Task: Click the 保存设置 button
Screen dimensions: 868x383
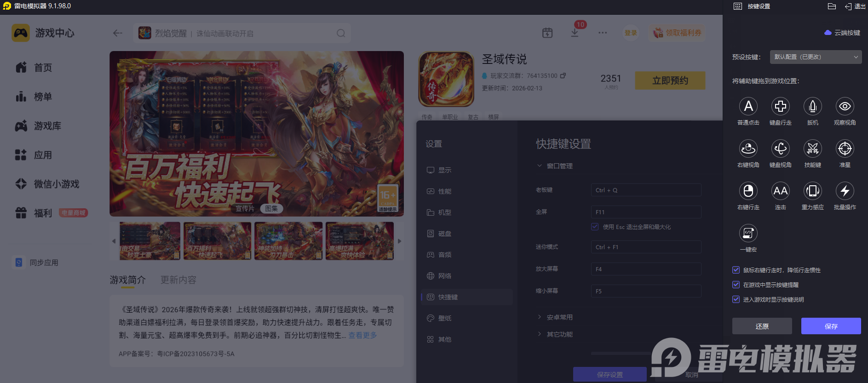Action: tap(610, 374)
